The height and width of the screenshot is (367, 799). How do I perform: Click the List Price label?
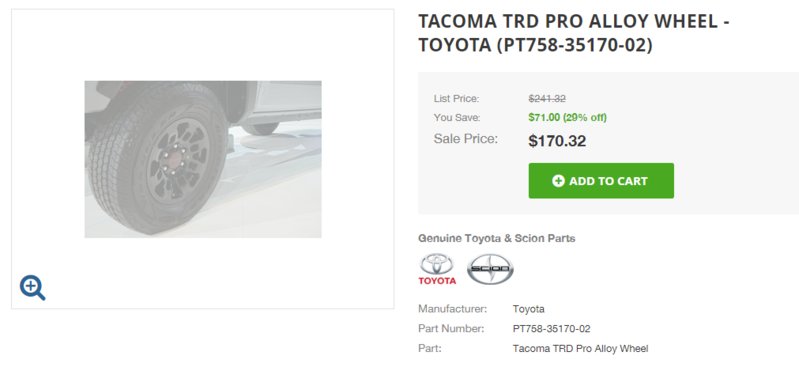(x=457, y=98)
